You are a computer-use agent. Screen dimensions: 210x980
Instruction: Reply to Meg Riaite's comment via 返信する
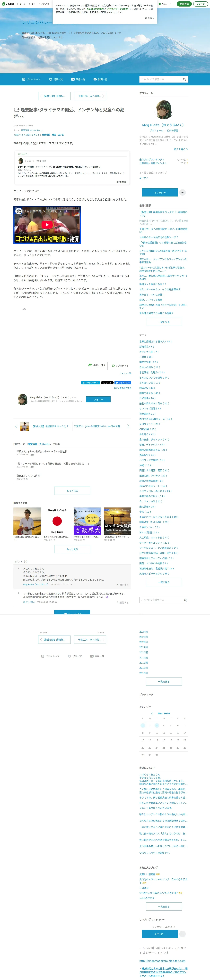tap(123, 585)
